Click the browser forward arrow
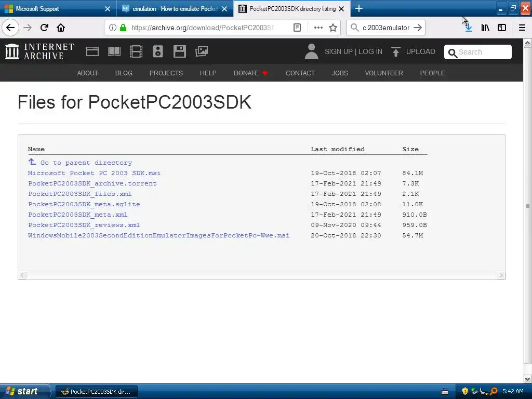 [x=28, y=28]
